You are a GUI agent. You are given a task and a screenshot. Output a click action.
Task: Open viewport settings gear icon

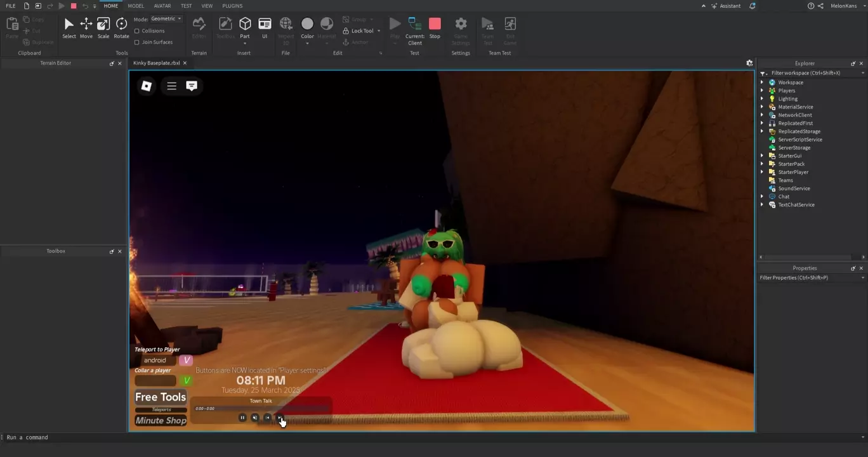pyautogui.click(x=749, y=63)
